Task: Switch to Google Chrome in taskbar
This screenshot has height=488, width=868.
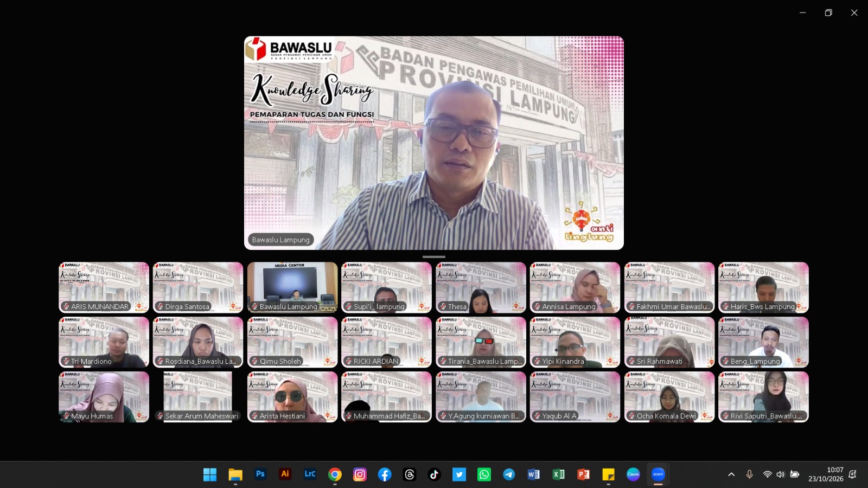Action: pos(335,474)
